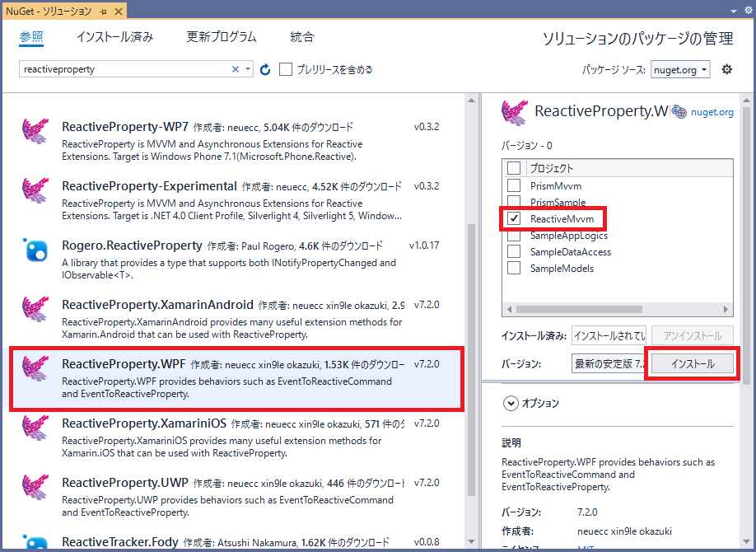756x552 pixels.
Task: Click the project list horizontal scrollbar thumb
Action: point(579,309)
